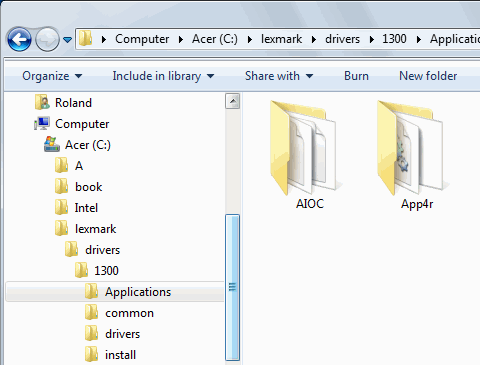
Task: Expand the arrow before Computer in address bar
Action: [x=104, y=39]
